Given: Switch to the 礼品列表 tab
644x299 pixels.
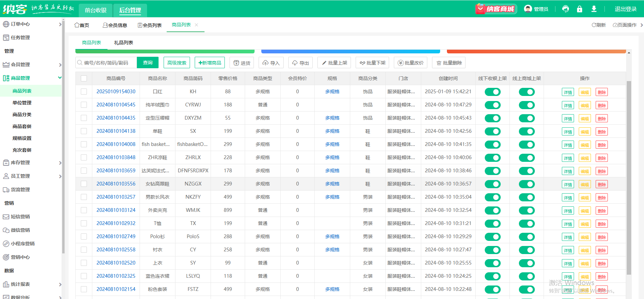Looking at the screenshot, I should 123,43.
